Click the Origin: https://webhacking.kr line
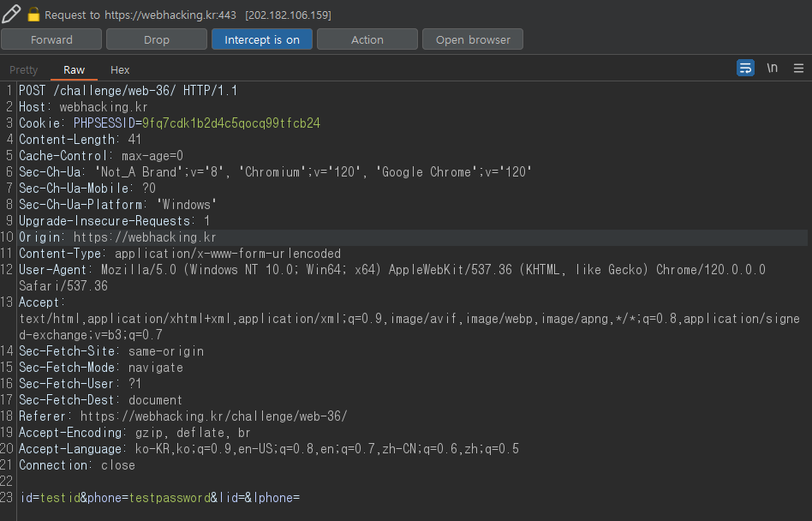The image size is (812, 521). click(x=117, y=237)
